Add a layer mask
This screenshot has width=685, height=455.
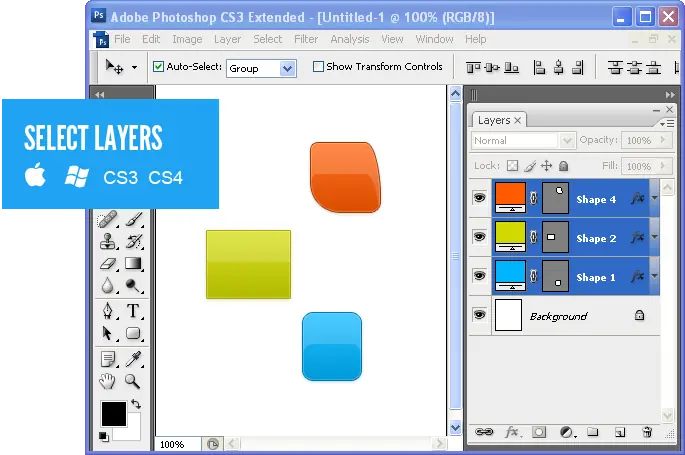click(539, 432)
